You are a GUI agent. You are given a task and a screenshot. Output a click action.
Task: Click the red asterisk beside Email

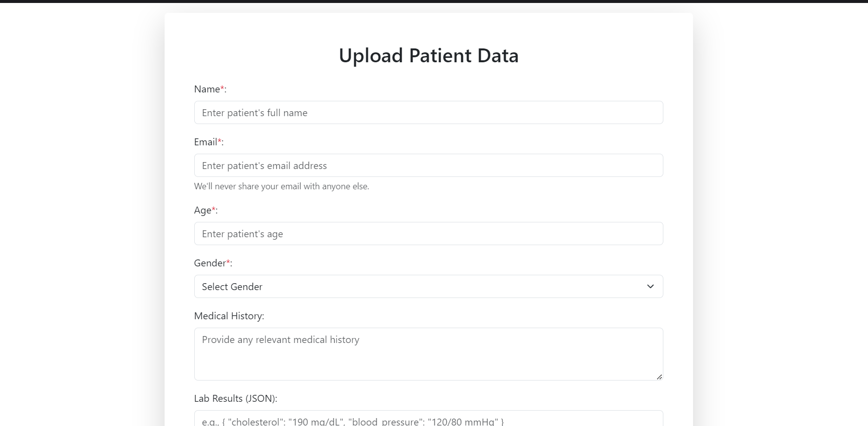pos(219,141)
